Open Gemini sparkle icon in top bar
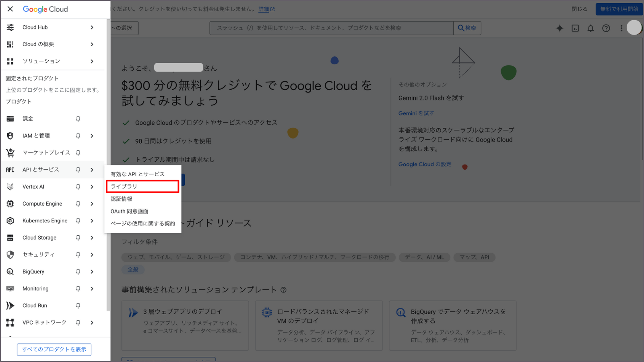The height and width of the screenshot is (362, 644). coord(559,28)
